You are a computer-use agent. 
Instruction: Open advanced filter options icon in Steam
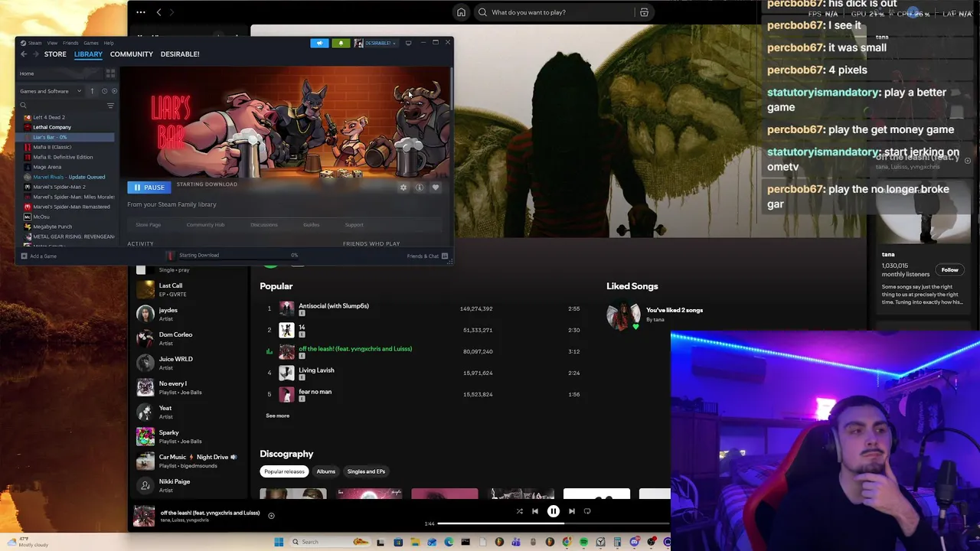pyautogui.click(x=110, y=106)
